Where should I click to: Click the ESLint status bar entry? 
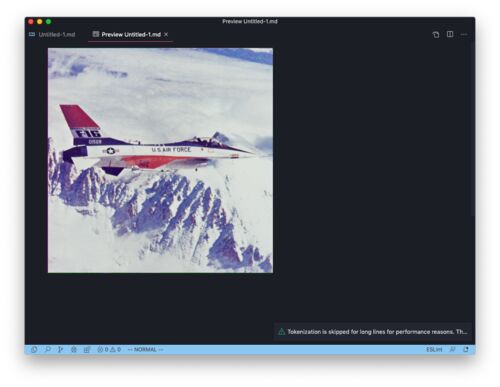[x=434, y=350]
